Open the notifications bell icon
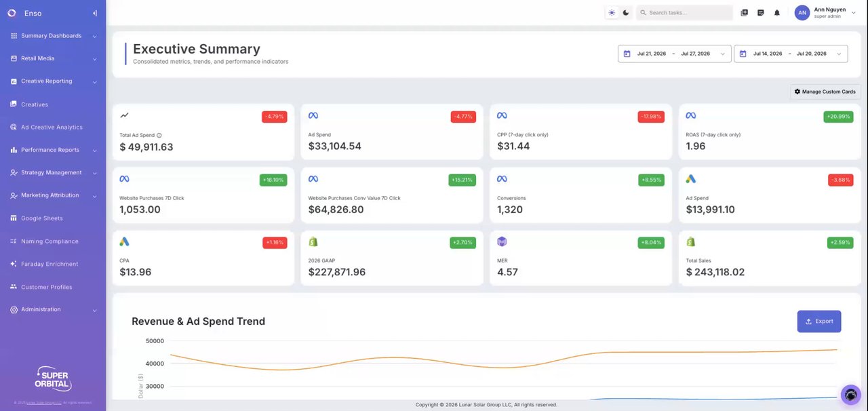 777,13
